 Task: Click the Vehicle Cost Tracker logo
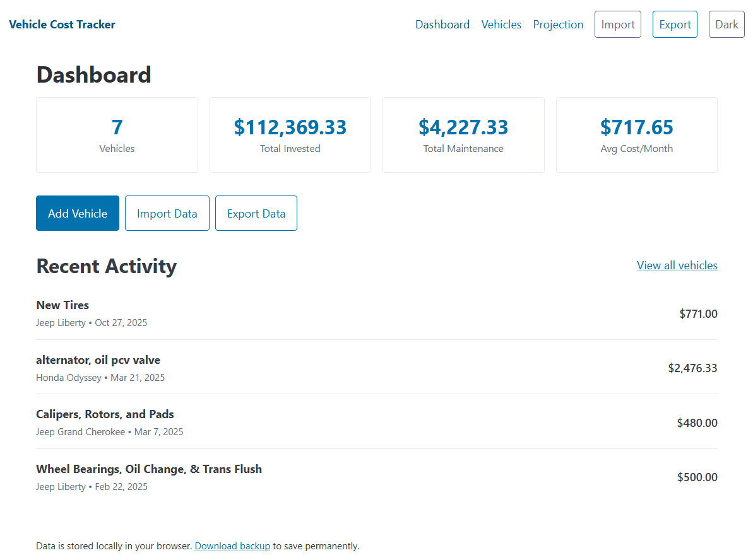click(62, 24)
